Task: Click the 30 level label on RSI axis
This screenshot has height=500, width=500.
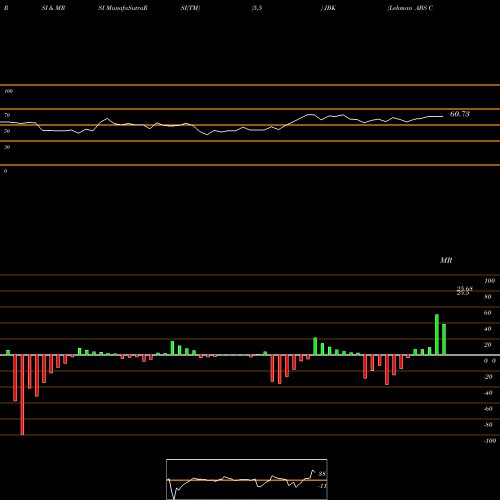Action: click(x=7, y=147)
